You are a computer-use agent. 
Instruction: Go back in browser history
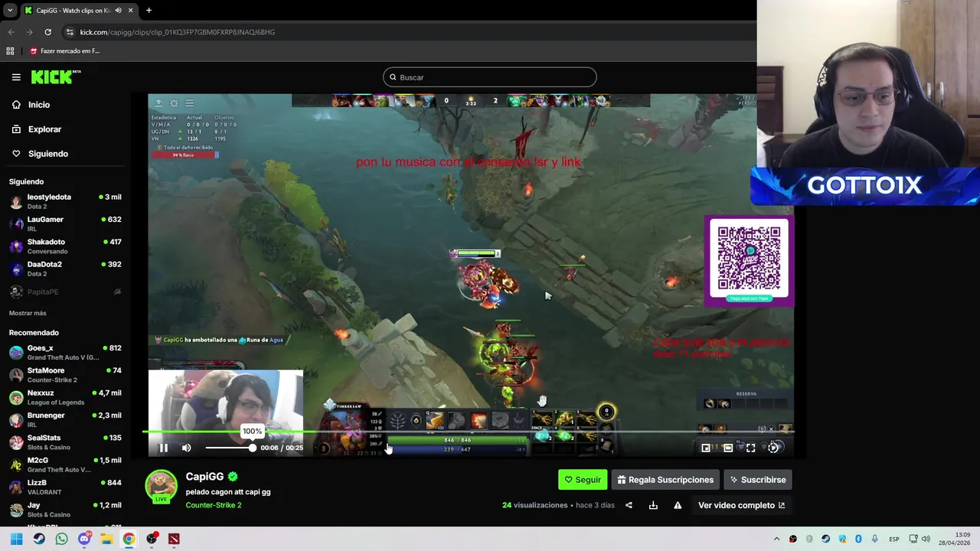click(11, 32)
